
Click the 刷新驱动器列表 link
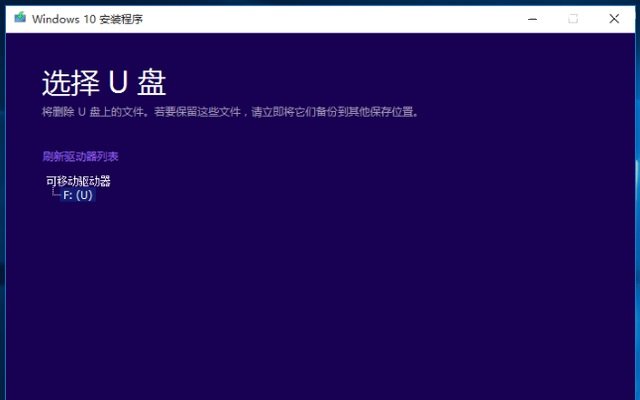click(x=80, y=156)
